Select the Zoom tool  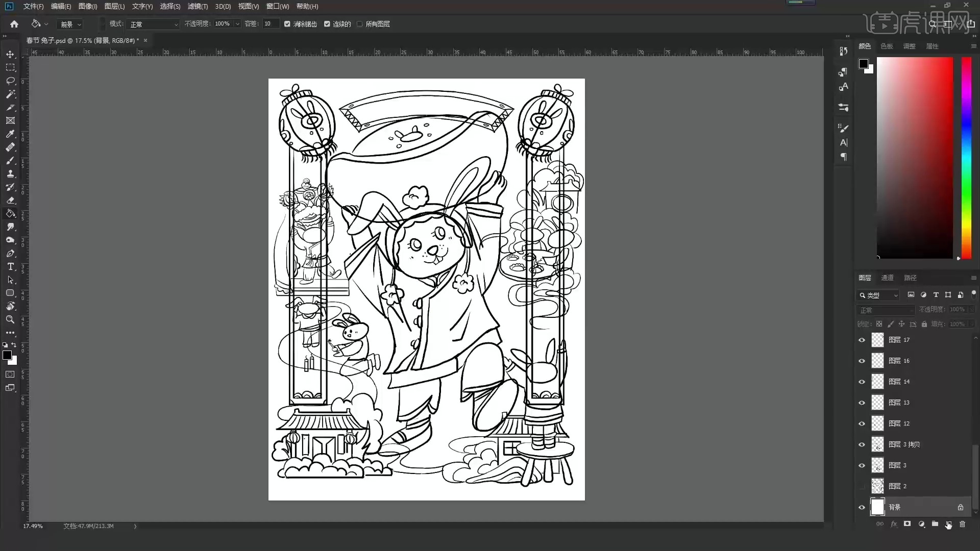pyautogui.click(x=10, y=319)
